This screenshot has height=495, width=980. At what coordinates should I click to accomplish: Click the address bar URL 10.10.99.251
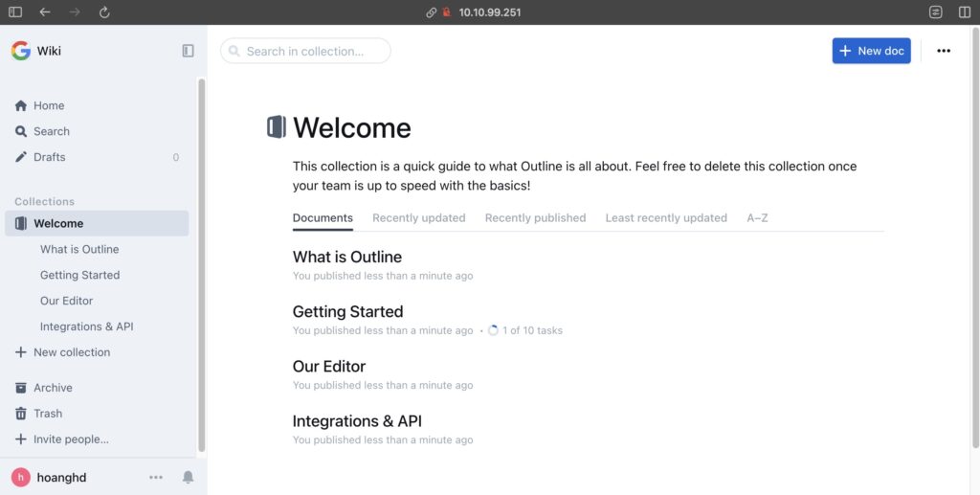[490, 11]
